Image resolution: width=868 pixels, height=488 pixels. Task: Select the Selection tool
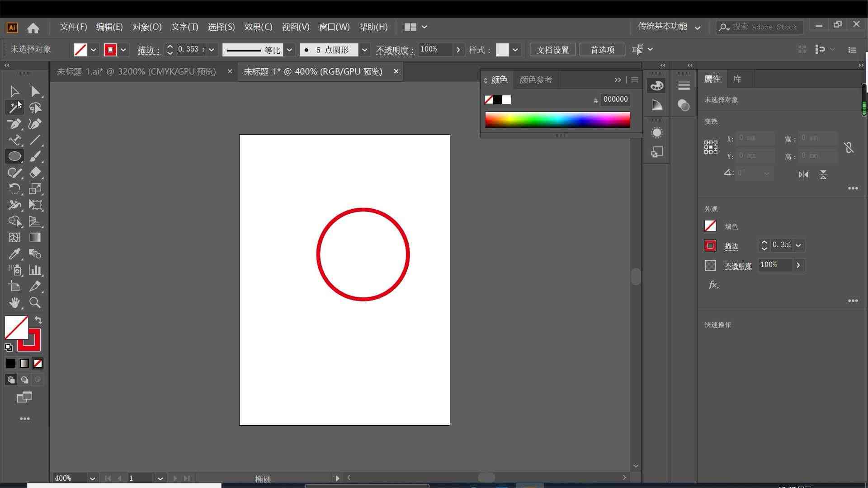click(14, 90)
